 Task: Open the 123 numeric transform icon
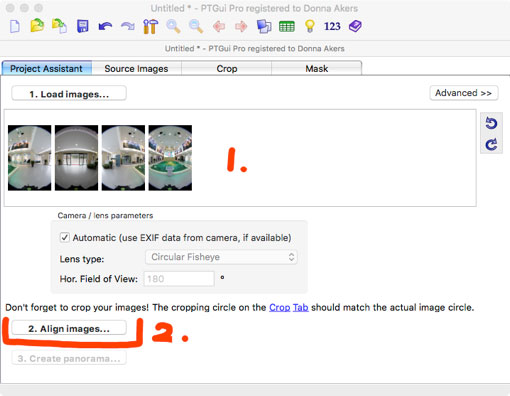(332, 26)
